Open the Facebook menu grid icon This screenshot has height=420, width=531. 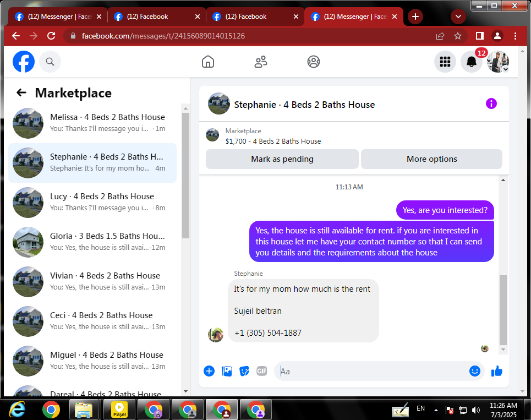coord(445,62)
